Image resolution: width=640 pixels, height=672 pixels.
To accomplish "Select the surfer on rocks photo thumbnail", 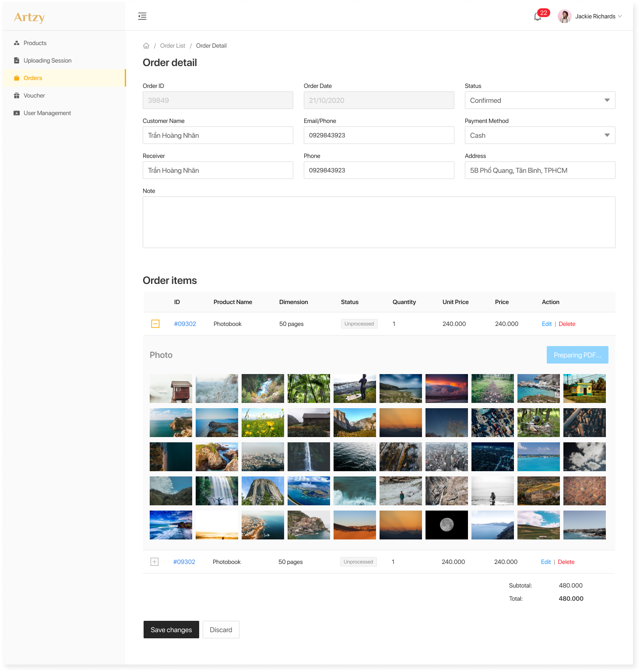I will [355, 388].
